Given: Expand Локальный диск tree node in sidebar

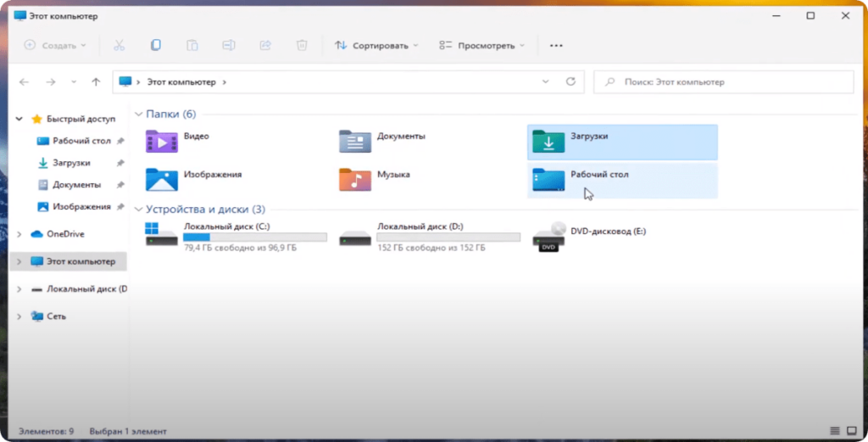Looking at the screenshot, I should [x=19, y=289].
